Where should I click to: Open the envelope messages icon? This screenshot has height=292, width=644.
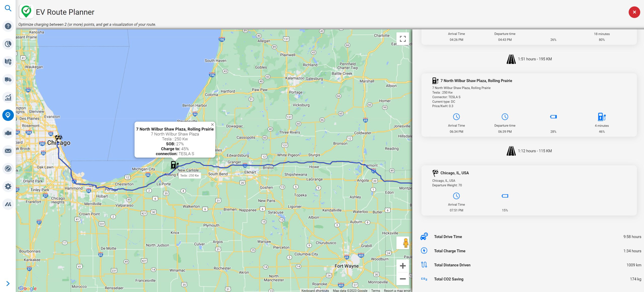click(x=8, y=151)
